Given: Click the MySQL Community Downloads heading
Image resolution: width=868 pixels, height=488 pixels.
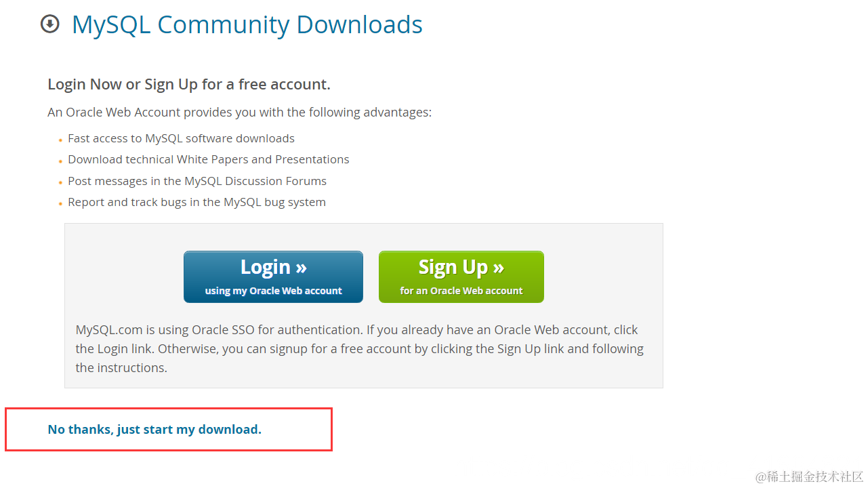Looking at the screenshot, I should click(247, 24).
